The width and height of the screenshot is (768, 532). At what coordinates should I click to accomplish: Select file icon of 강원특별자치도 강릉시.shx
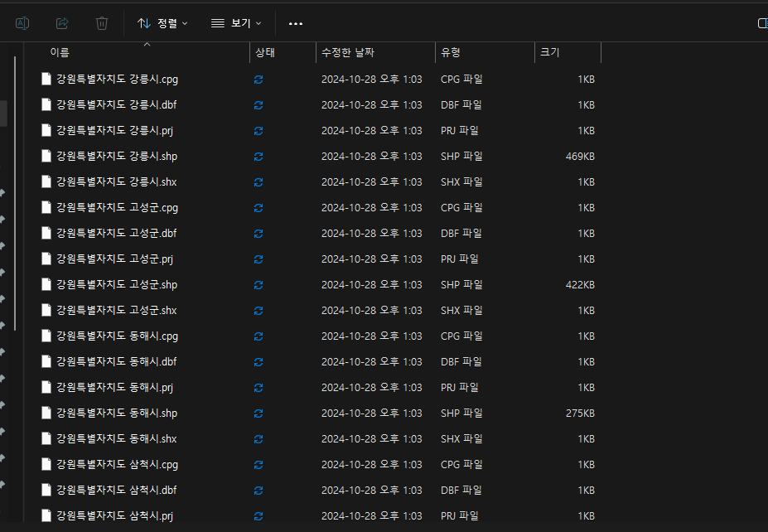[x=46, y=181]
